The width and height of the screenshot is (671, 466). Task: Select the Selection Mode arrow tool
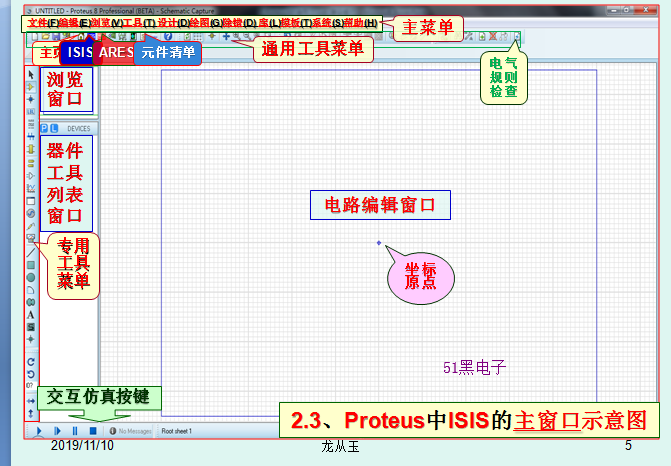pyautogui.click(x=31, y=74)
